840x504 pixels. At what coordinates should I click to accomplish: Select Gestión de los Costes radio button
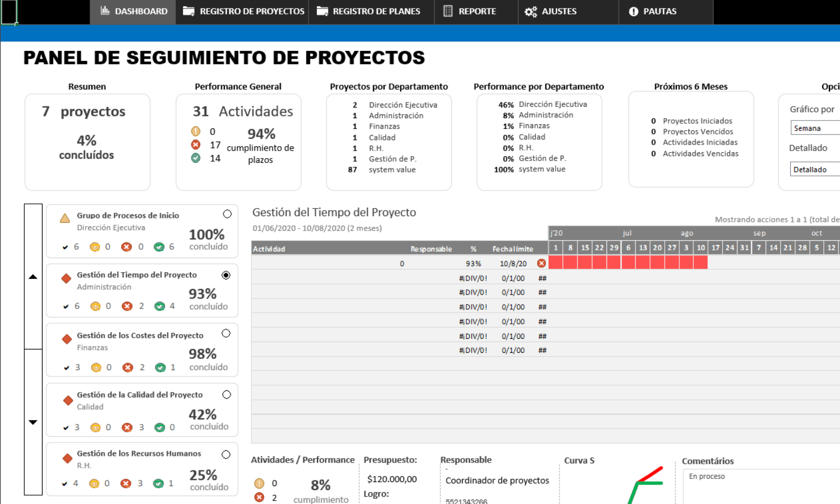click(x=226, y=333)
